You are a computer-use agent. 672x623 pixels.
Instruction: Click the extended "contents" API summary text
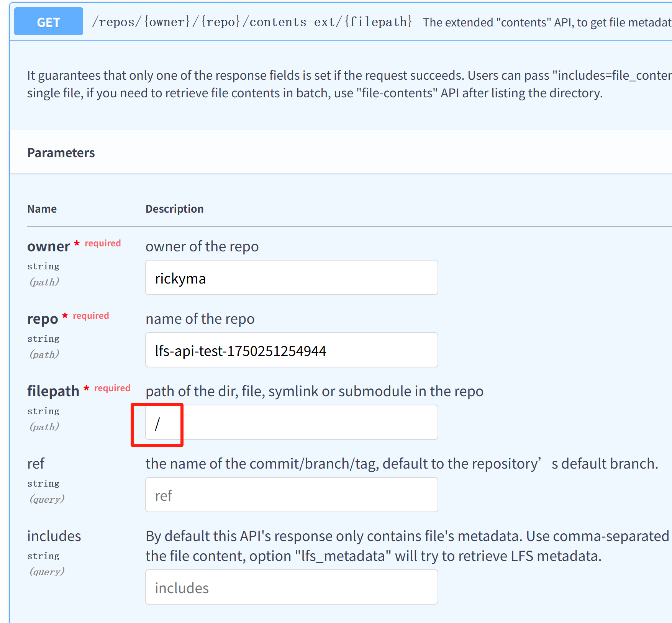click(x=546, y=23)
